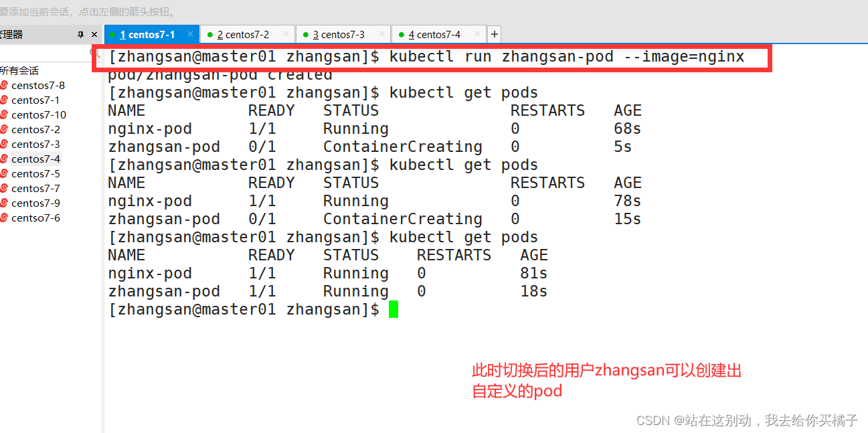Click the 15s age value
The image size is (868, 433).
[628, 219]
